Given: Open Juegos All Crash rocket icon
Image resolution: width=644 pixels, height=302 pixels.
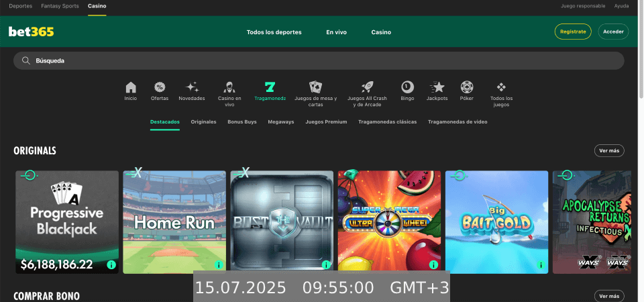Looking at the screenshot, I should click(x=367, y=87).
